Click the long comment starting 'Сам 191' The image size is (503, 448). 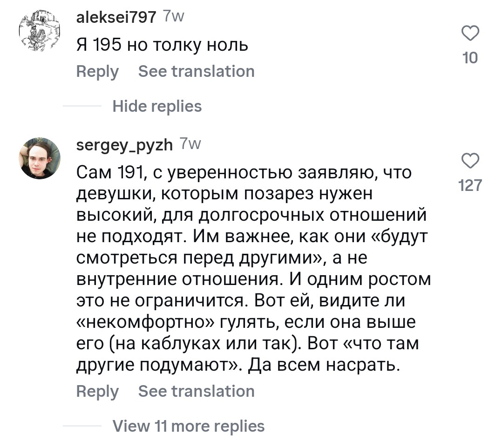pos(251,270)
